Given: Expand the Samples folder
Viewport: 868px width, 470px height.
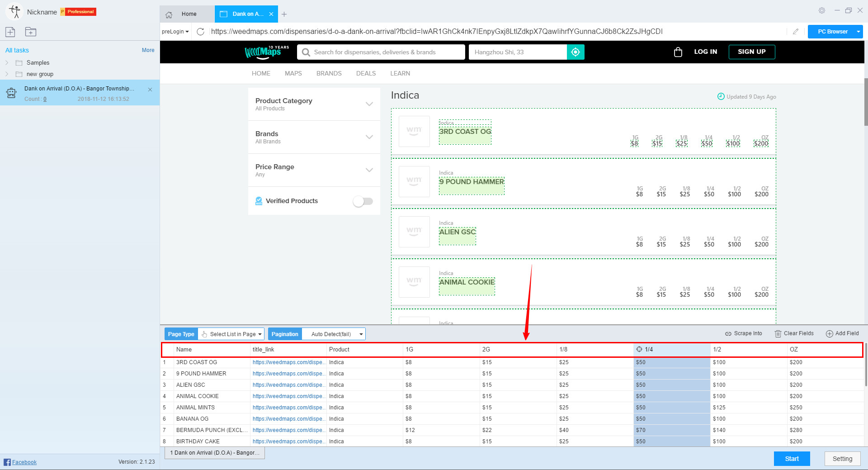Looking at the screenshot, I should (x=7, y=63).
